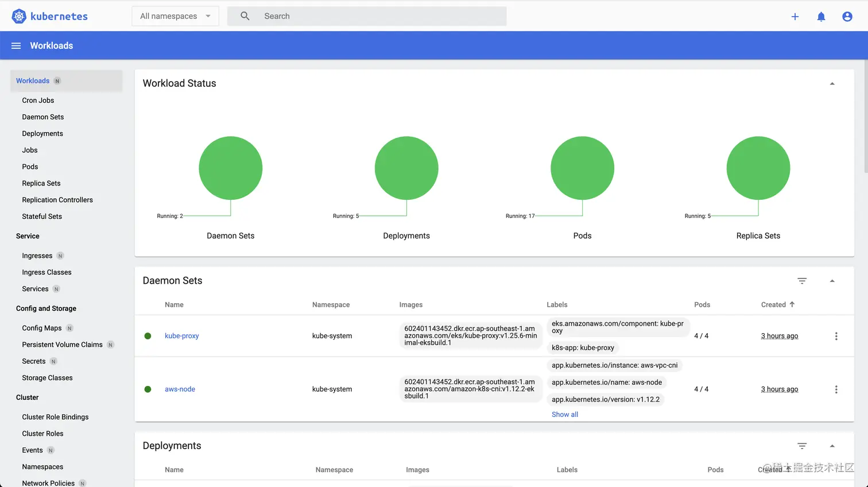This screenshot has height=487, width=868.
Task: Open Config Maps in sidebar
Action: pos(42,328)
